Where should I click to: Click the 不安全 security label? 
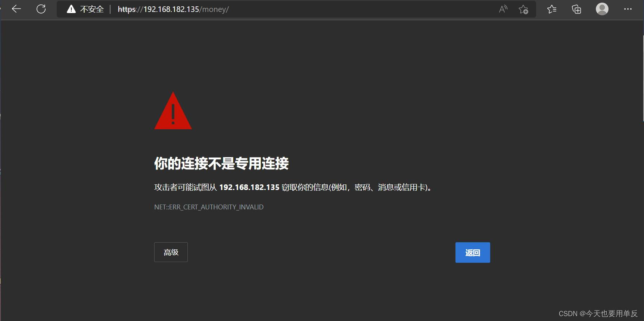(x=92, y=9)
